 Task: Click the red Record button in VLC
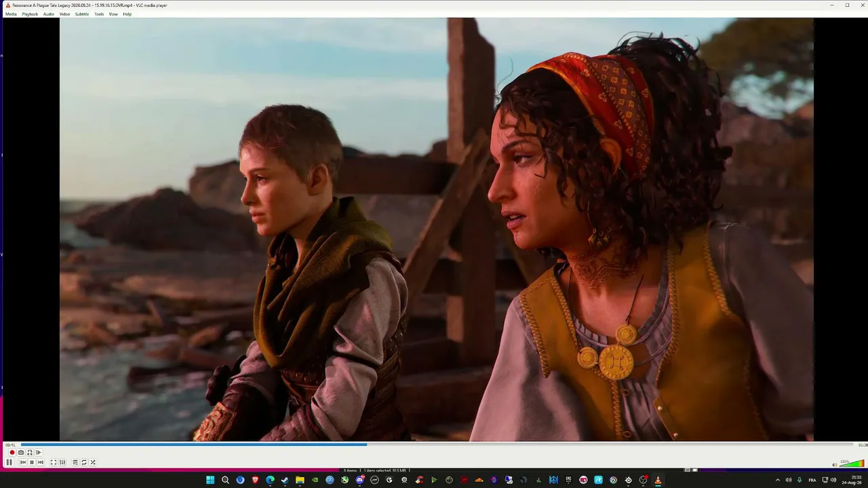pos(12,452)
